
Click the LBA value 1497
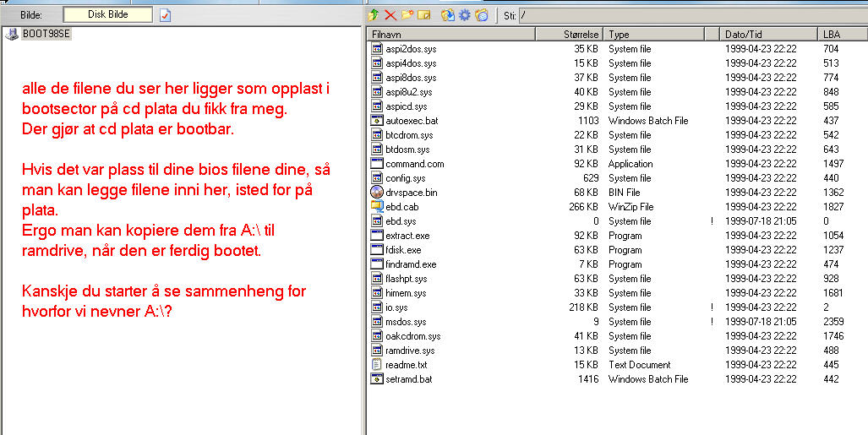[x=833, y=164]
